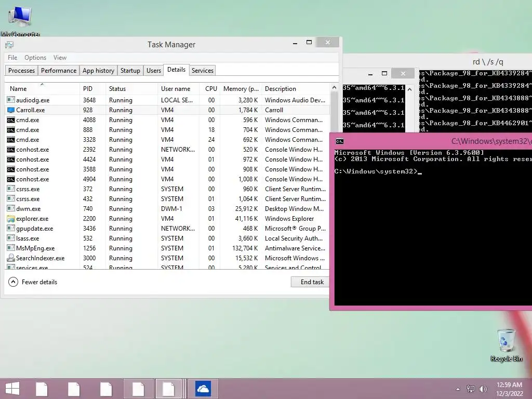Open the Options menu
Image resolution: width=532 pixels, height=399 pixels.
tap(35, 58)
